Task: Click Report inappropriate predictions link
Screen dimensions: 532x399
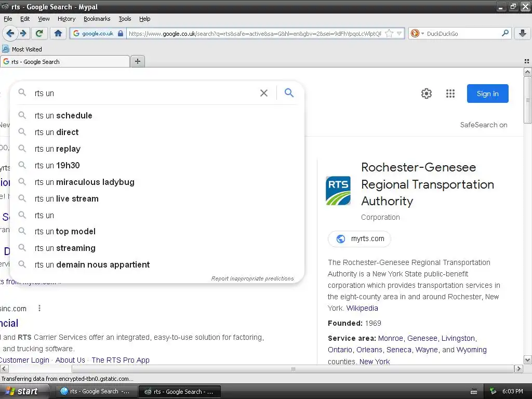Action: tap(252, 278)
